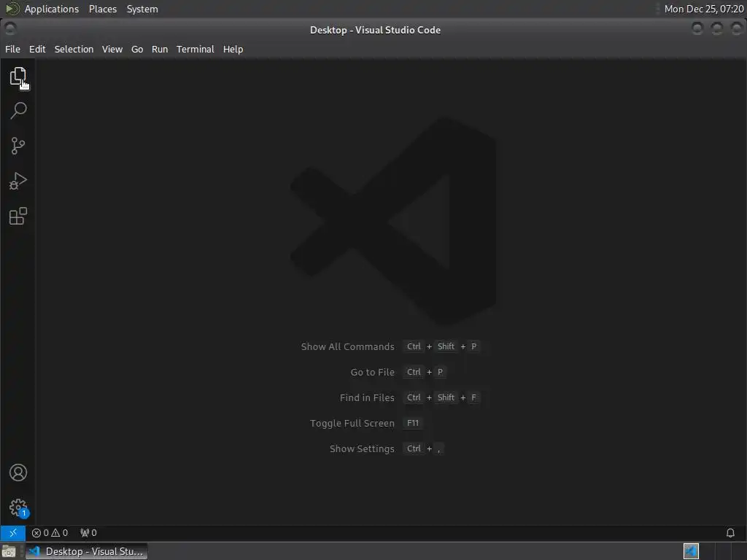Click the remote window indicator in status bar

pyautogui.click(x=13, y=532)
